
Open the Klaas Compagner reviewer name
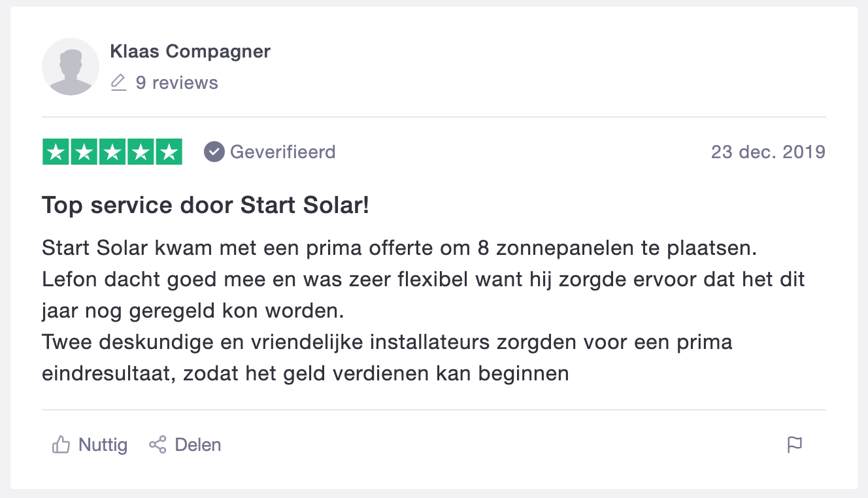(x=190, y=52)
